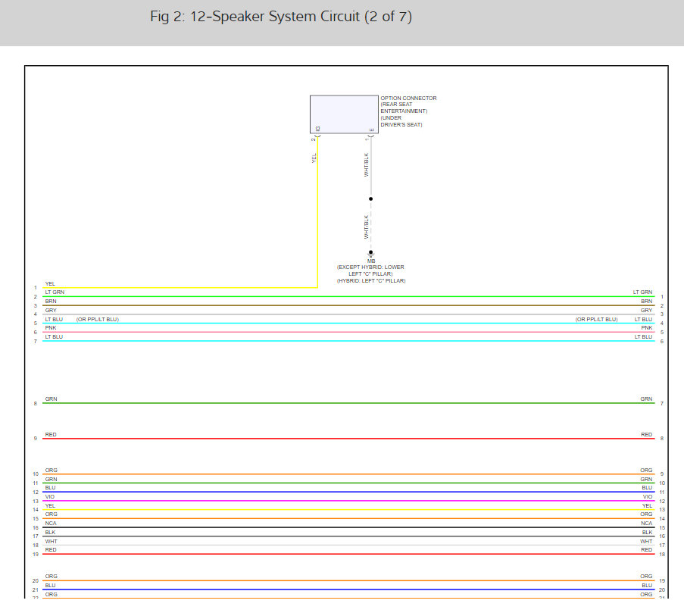Screen dimensions: 684x616
Task: Click the right PNK label at wire 5
Action: point(646,327)
